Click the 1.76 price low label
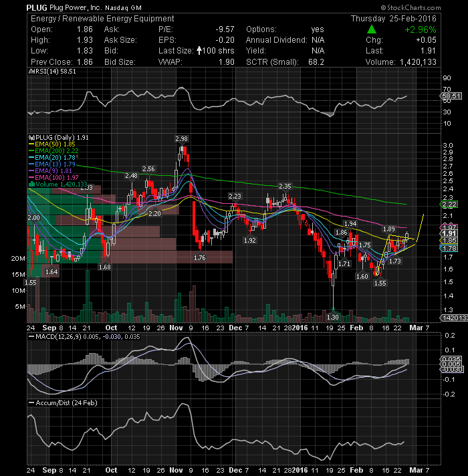The height and width of the screenshot is (476, 468). point(200,258)
